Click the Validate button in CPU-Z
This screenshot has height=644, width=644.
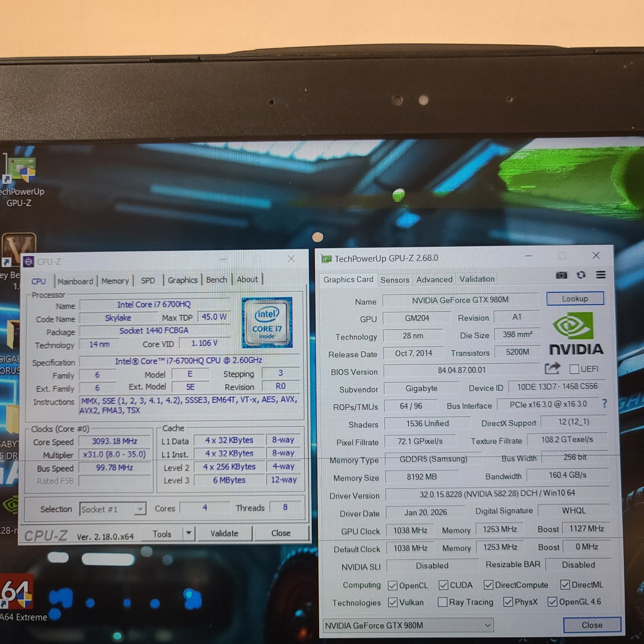pos(224,533)
